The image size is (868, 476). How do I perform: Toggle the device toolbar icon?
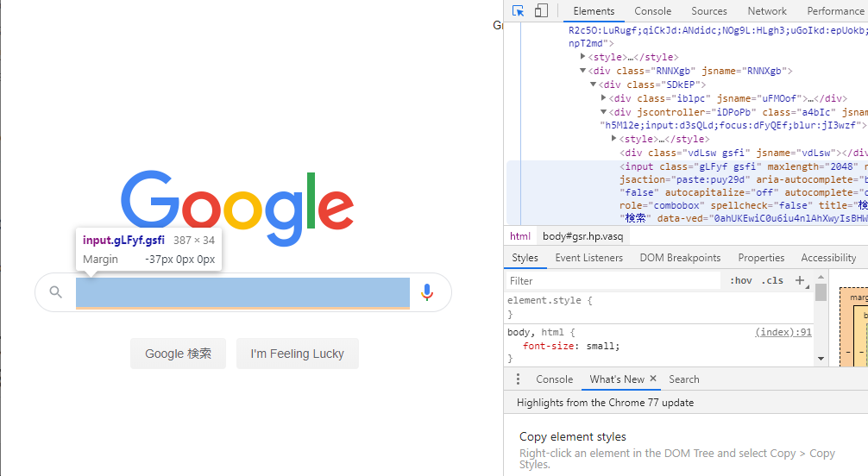pyautogui.click(x=541, y=11)
